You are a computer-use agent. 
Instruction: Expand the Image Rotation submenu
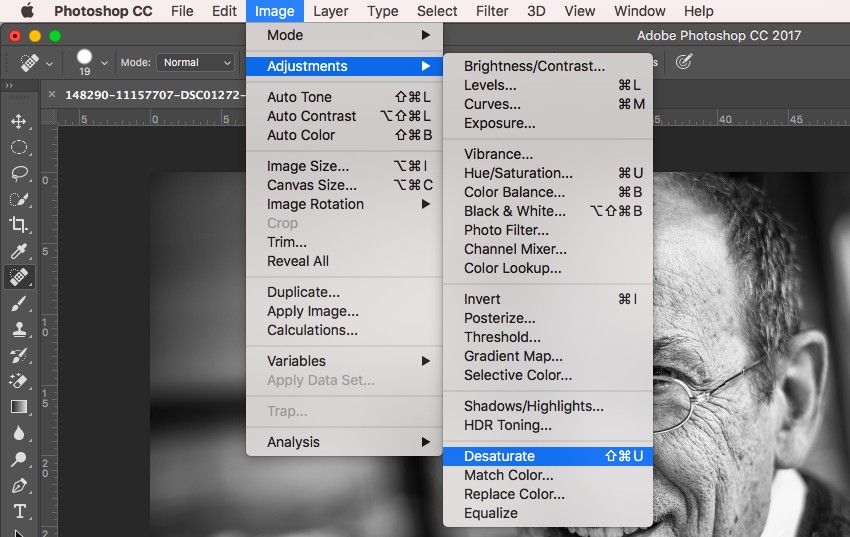(x=344, y=204)
